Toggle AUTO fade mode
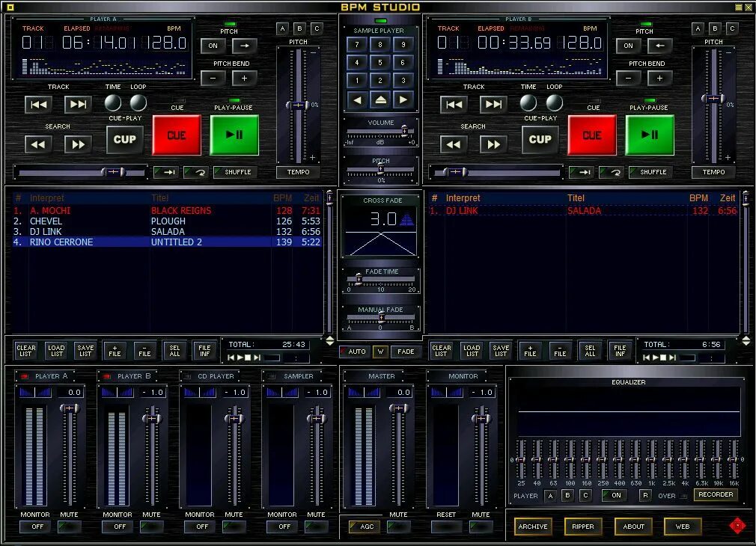756x546 pixels. 353,352
